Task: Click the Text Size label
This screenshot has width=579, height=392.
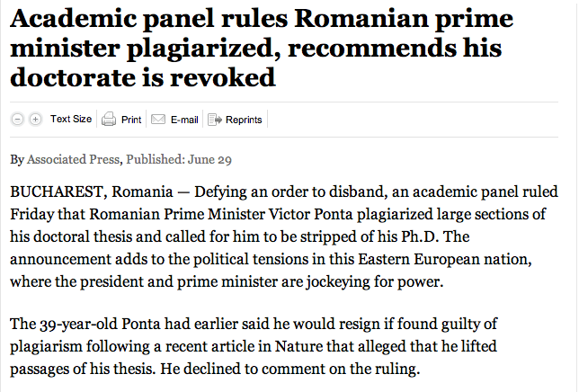Action: (x=71, y=119)
